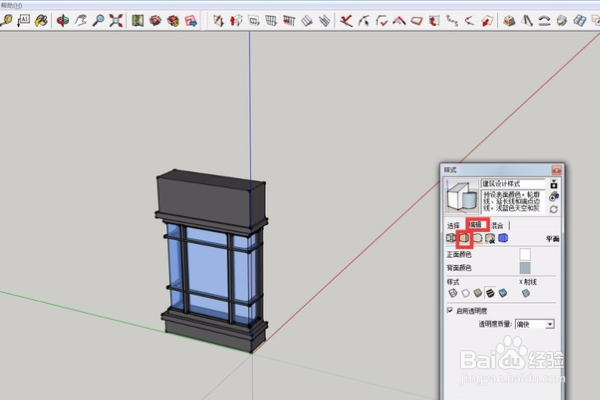
Task: Click the red flat face outline icon
Action: point(417,20)
